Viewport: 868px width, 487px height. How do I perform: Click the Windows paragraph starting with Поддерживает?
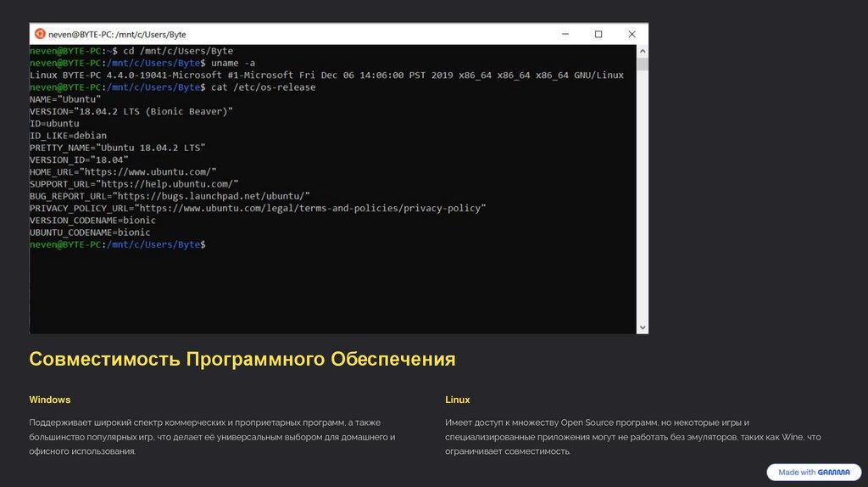click(213, 437)
